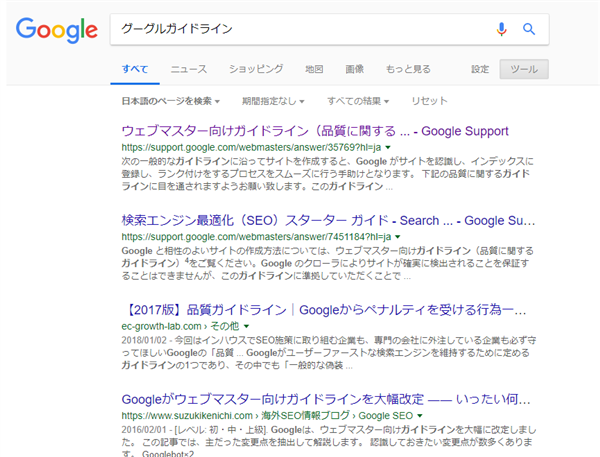Start voice search with microphone icon
Screen dimensions: 600x457
click(x=501, y=29)
